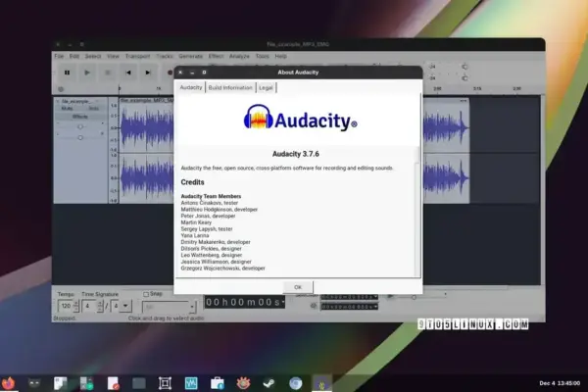Open the Chromium browser icon in taskbar
Screen dimensions: 588x392
296,383
